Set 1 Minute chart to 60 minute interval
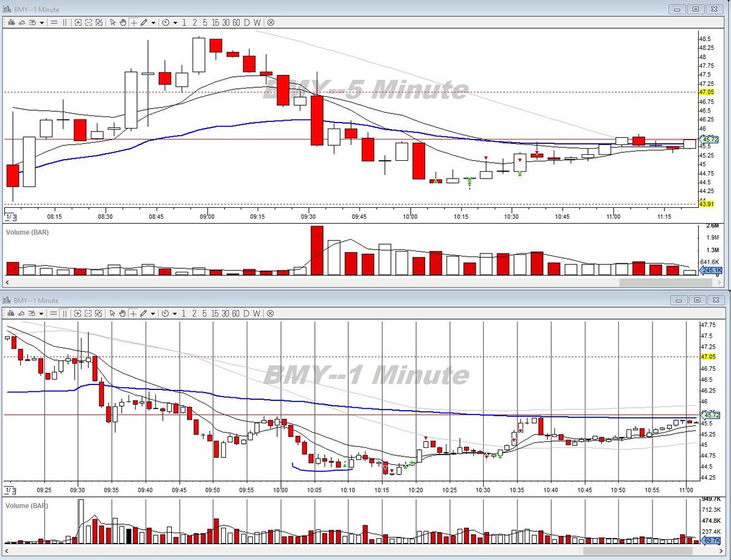The image size is (731, 560). (236, 313)
